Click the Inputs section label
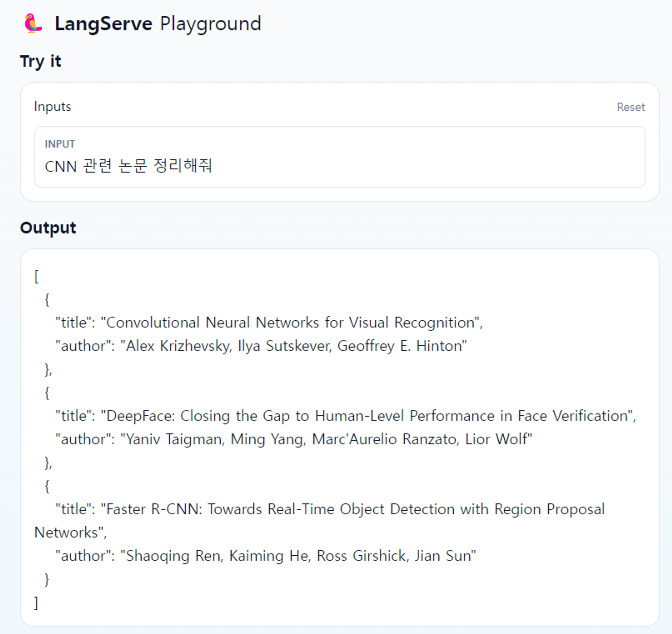Viewport: 672px width, 634px height. click(53, 107)
